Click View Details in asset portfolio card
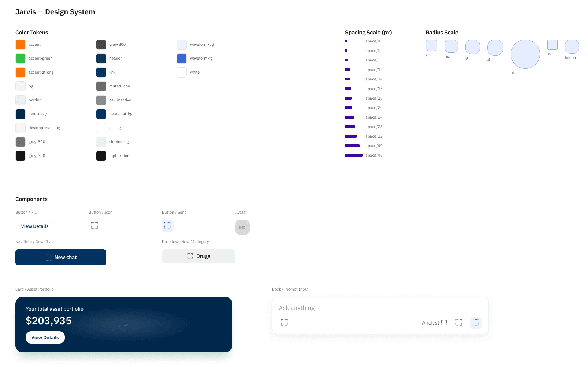 tap(45, 337)
